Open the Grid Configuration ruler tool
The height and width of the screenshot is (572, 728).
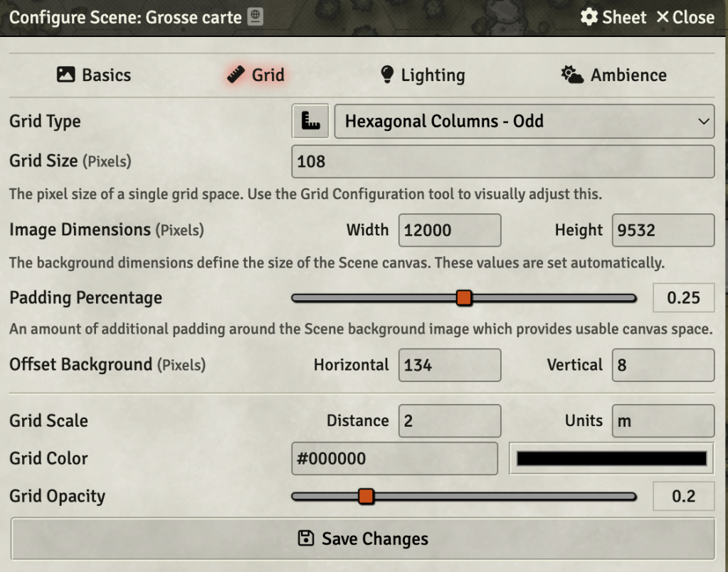click(310, 121)
